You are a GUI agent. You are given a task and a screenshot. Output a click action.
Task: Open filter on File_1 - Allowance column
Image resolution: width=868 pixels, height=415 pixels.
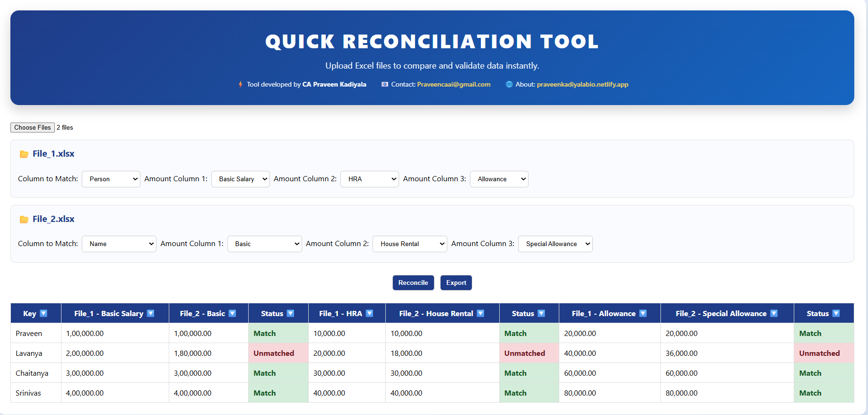click(x=643, y=313)
